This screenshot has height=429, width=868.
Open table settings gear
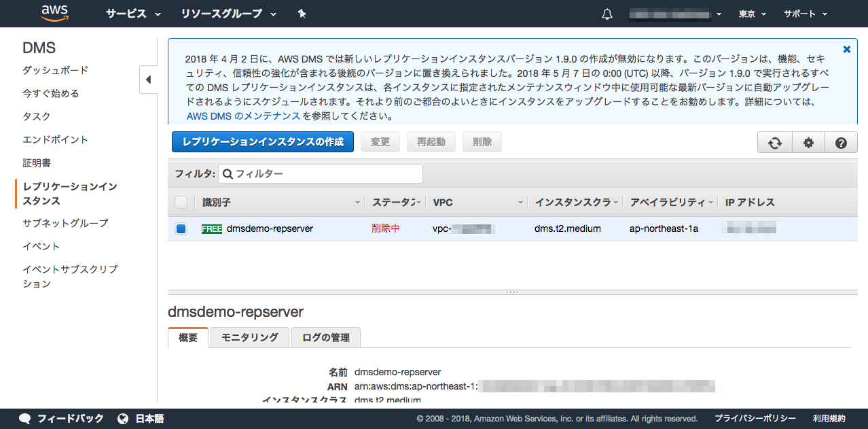click(808, 143)
